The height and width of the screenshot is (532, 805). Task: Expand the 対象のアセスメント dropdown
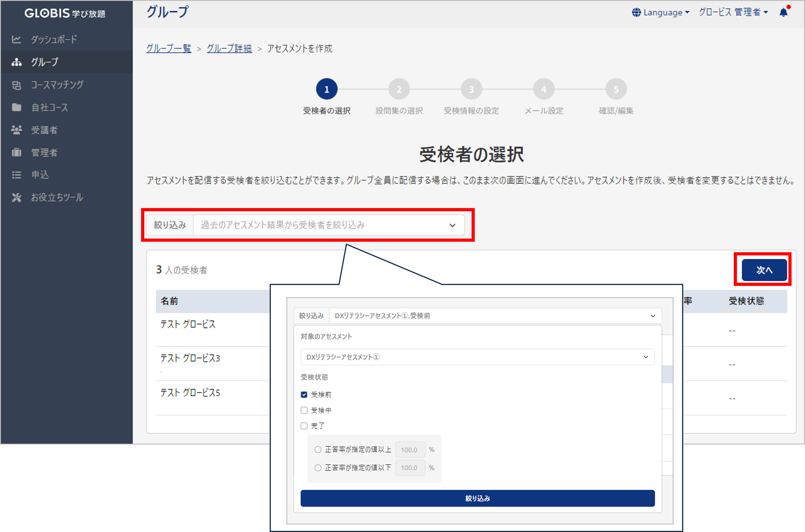coord(477,357)
